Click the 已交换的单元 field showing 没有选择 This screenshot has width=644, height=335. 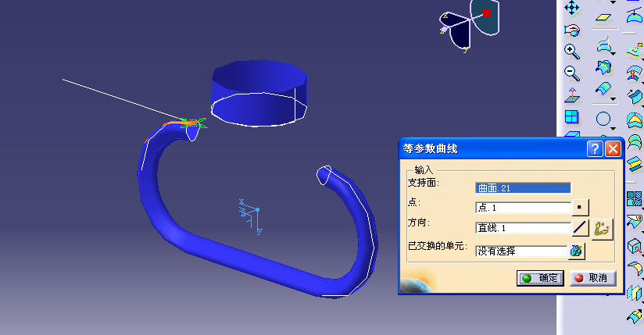(x=521, y=251)
